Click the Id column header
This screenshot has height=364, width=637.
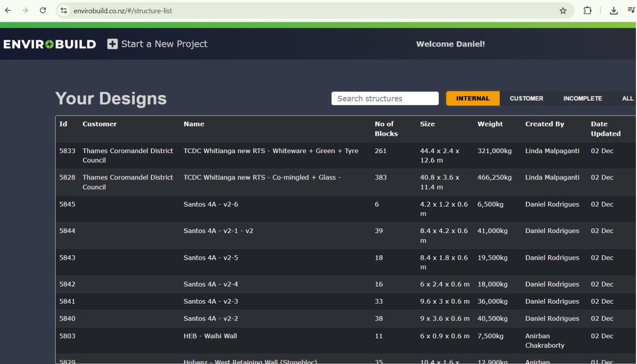coord(63,124)
